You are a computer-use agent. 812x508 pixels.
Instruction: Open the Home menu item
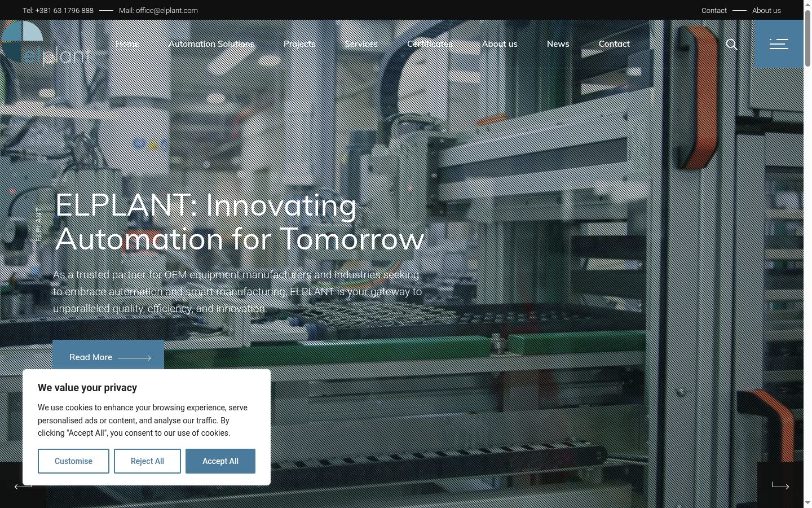(127, 44)
